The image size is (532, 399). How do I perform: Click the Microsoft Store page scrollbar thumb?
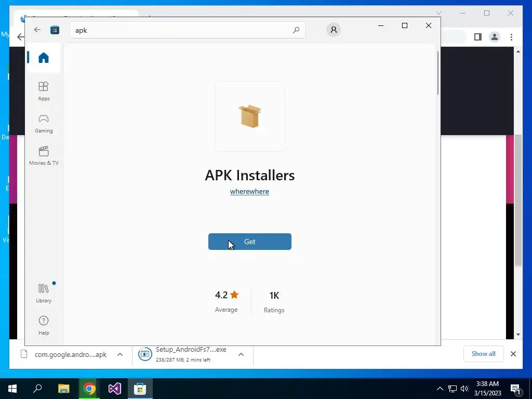tap(437, 73)
